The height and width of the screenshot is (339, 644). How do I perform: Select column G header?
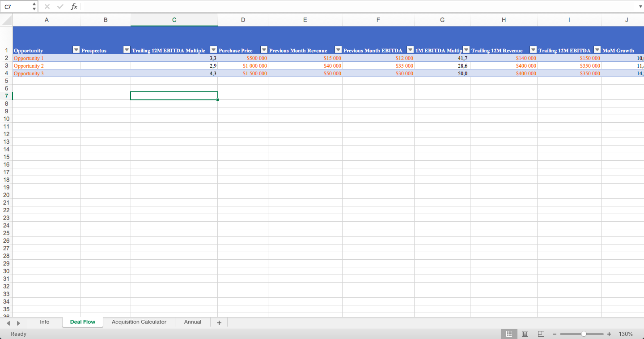(x=442, y=20)
